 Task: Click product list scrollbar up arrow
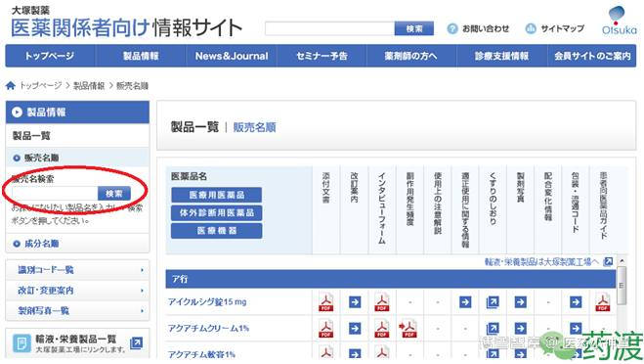coord(622,260)
